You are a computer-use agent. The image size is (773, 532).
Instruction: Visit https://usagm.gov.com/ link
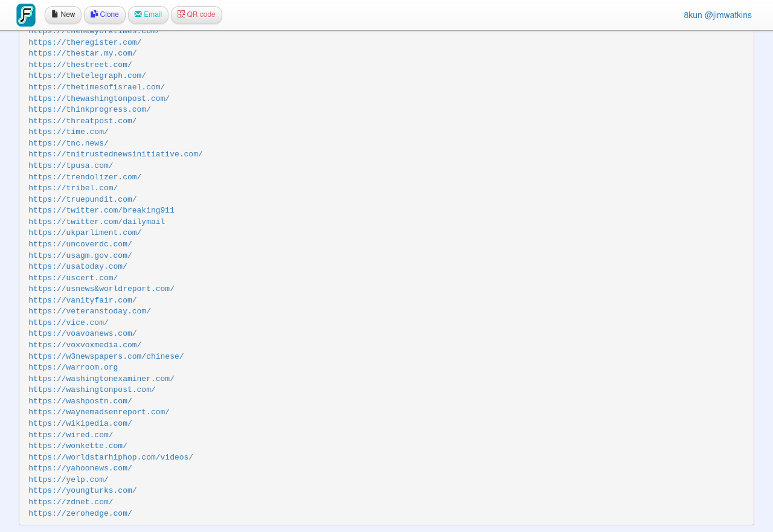click(80, 255)
